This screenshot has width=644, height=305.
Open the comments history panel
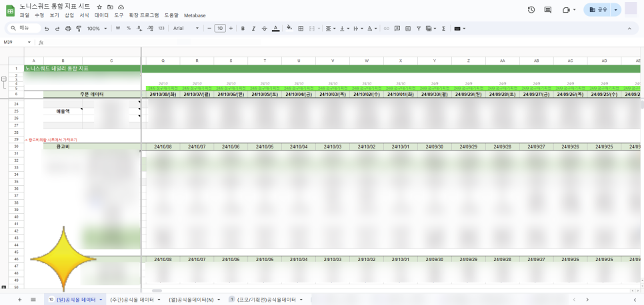(x=548, y=10)
